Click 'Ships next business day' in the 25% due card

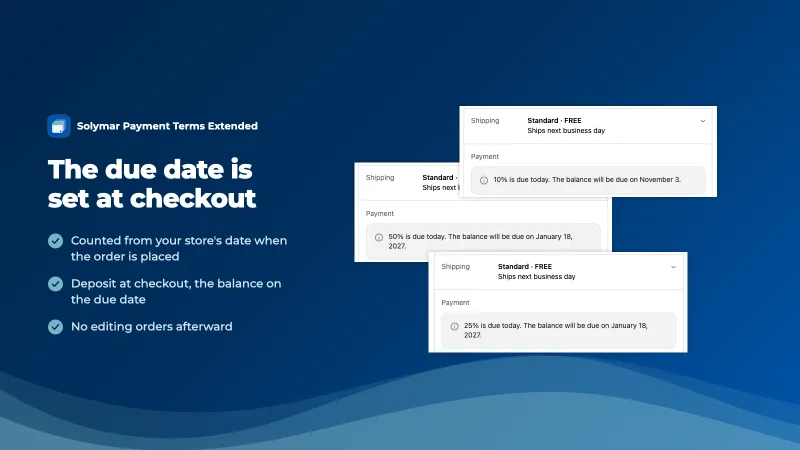pyautogui.click(x=536, y=277)
